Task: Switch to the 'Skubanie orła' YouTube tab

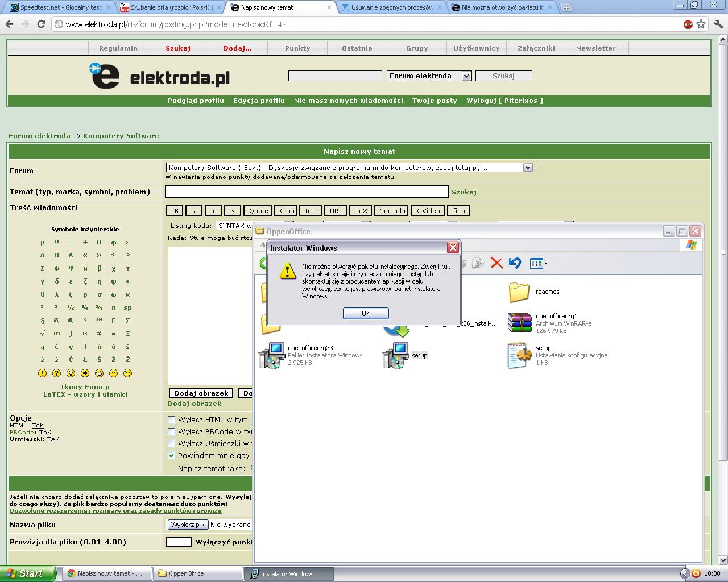Action: pyautogui.click(x=169, y=7)
